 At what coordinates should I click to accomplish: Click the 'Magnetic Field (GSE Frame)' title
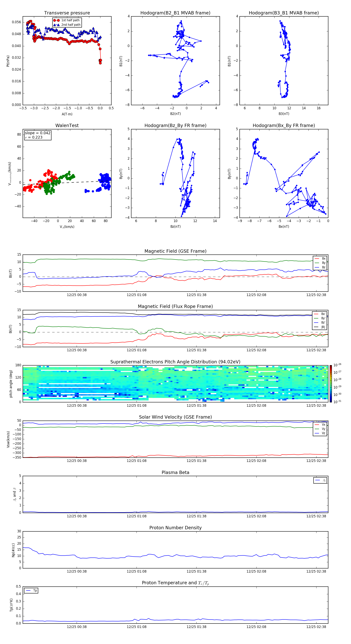coord(175,251)
